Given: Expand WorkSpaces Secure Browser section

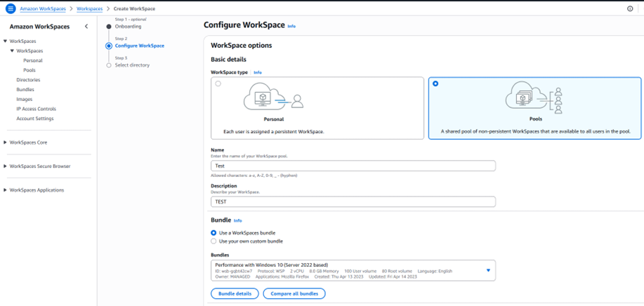Looking at the screenshot, I should 37,166.
